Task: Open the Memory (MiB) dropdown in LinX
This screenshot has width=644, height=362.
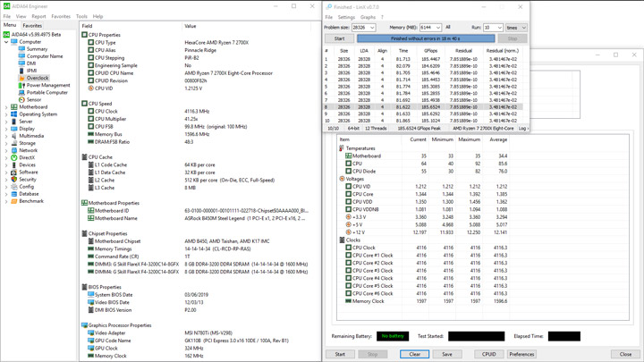Action: pos(438,28)
